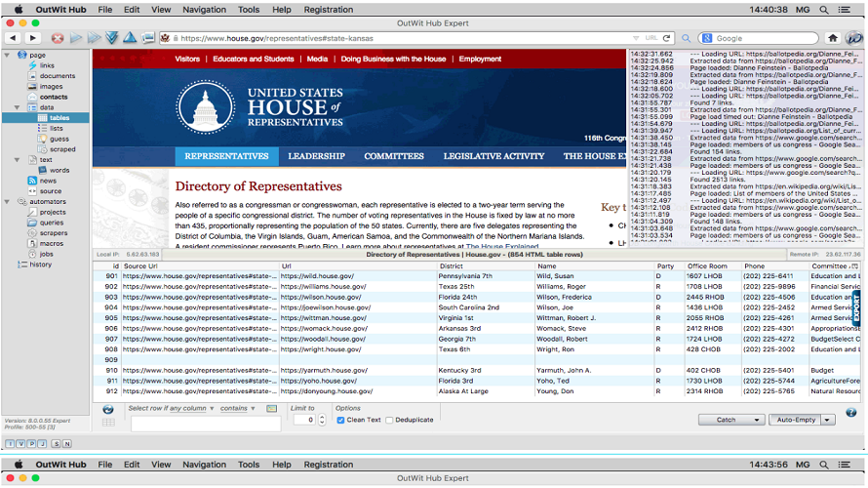Open the COMMITTEES tab on House page
868x488 pixels.
pyautogui.click(x=394, y=156)
